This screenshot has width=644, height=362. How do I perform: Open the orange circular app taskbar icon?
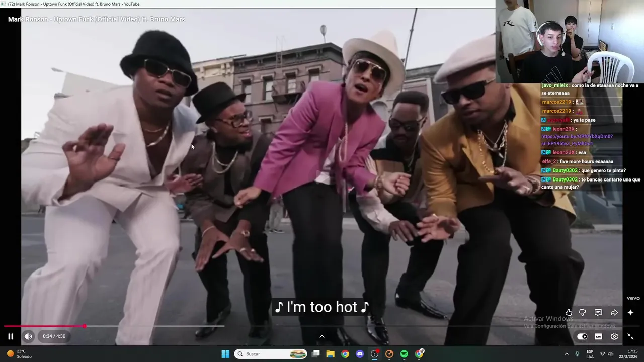click(389, 354)
